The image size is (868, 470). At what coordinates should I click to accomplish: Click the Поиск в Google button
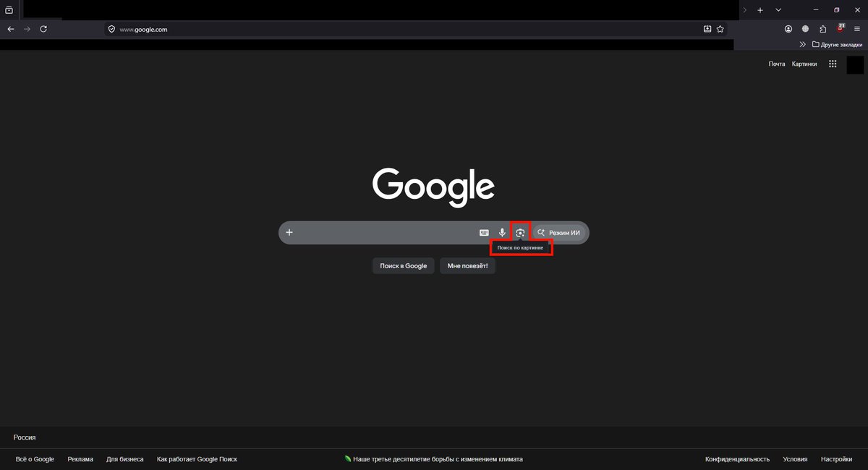click(404, 266)
